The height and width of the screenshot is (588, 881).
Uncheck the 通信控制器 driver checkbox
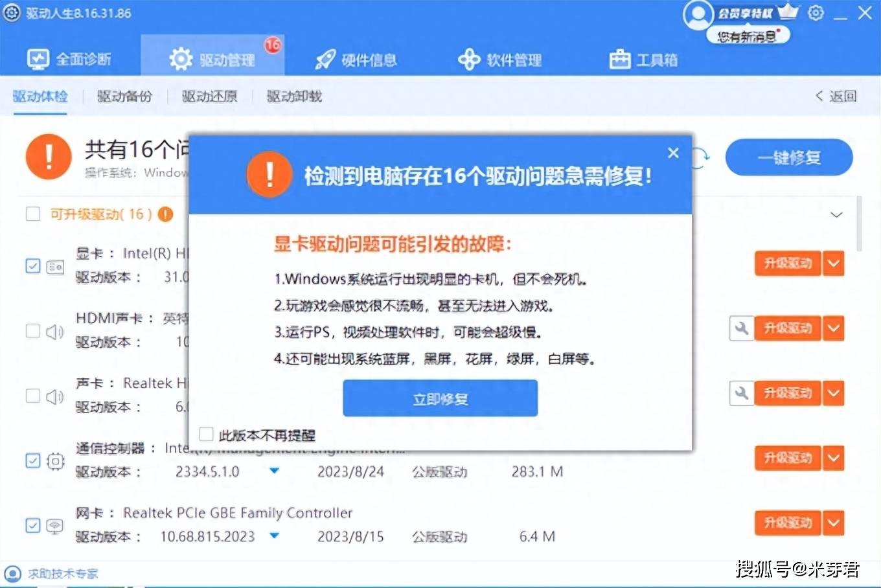[x=33, y=460]
